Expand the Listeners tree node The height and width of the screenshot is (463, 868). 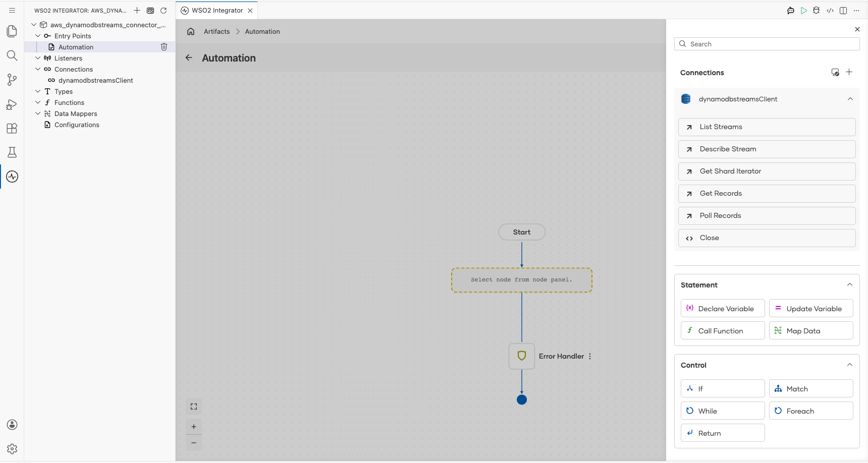pos(38,58)
